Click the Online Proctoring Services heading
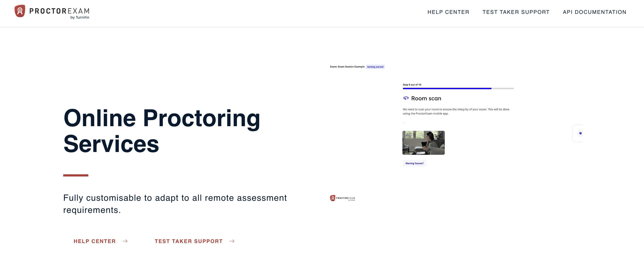Image resolution: width=644 pixels, height=258 pixels. pos(162,130)
